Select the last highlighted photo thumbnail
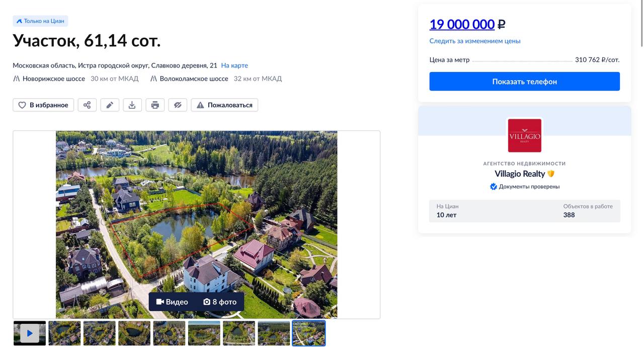644x350 pixels. (x=308, y=333)
